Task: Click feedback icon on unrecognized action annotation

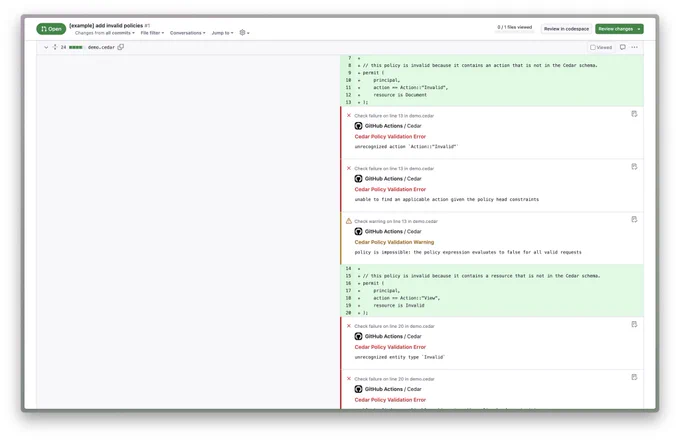Action: click(634, 114)
